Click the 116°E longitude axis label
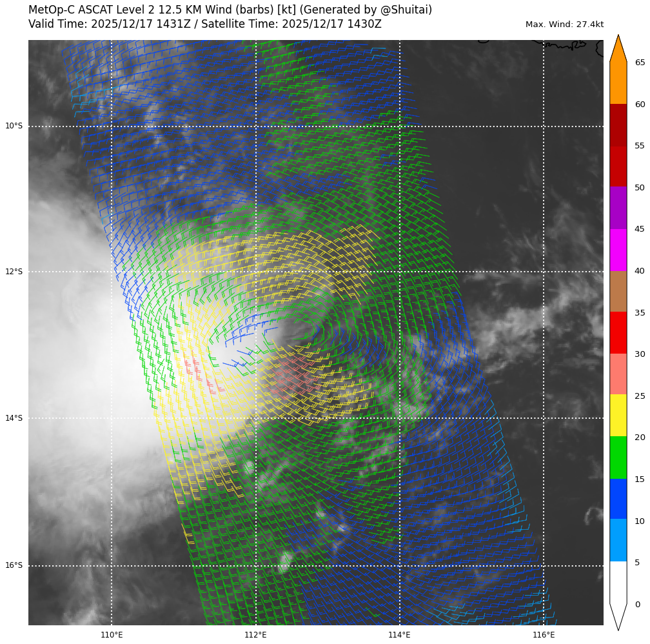Image resolution: width=650 pixels, height=644 pixels. [544, 635]
